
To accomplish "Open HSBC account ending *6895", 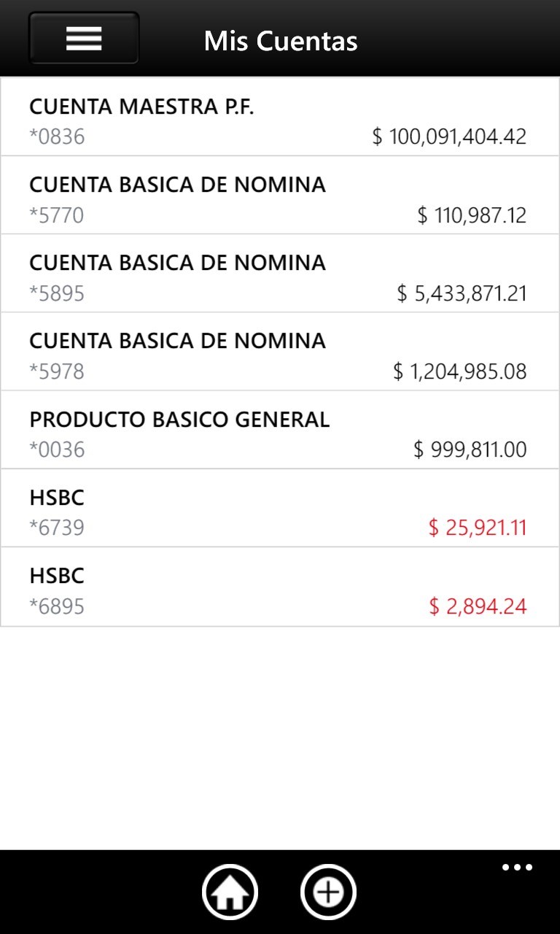I will 280,586.
